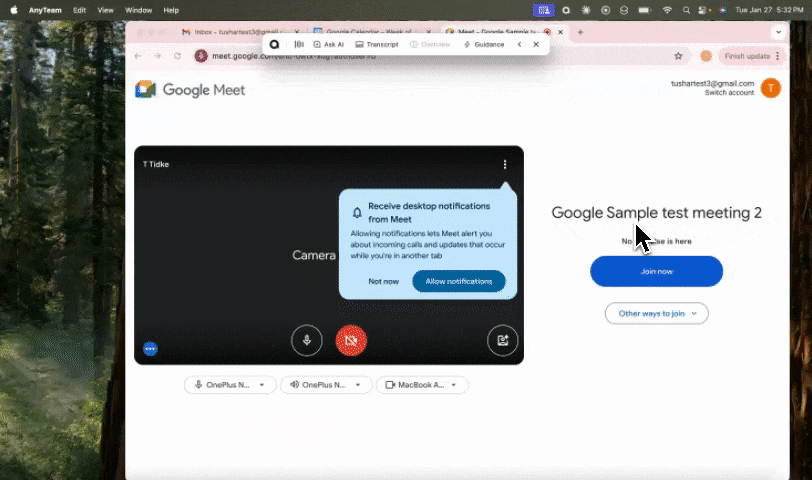
Task: Open Spotlight search in menu bar
Action: point(686,10)
